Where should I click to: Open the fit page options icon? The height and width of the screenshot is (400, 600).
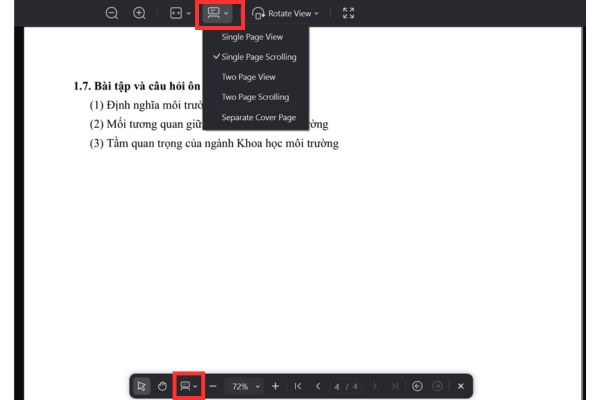(x=176, y=13)
